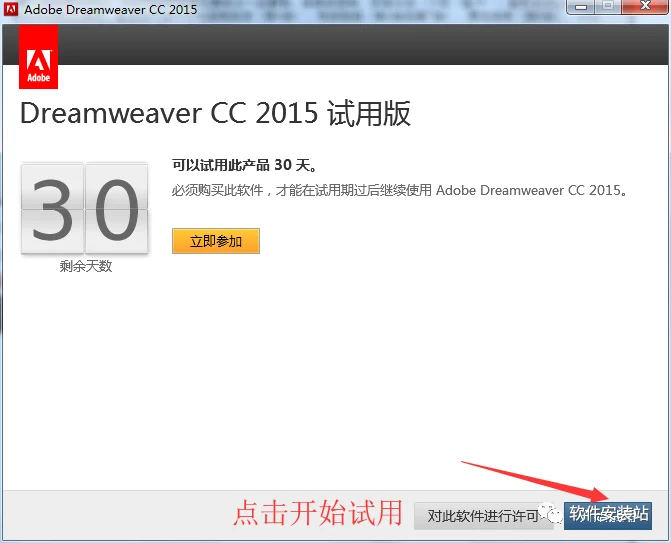Click the 必须购买此软件 purchase notice text

tap(400, 190)
